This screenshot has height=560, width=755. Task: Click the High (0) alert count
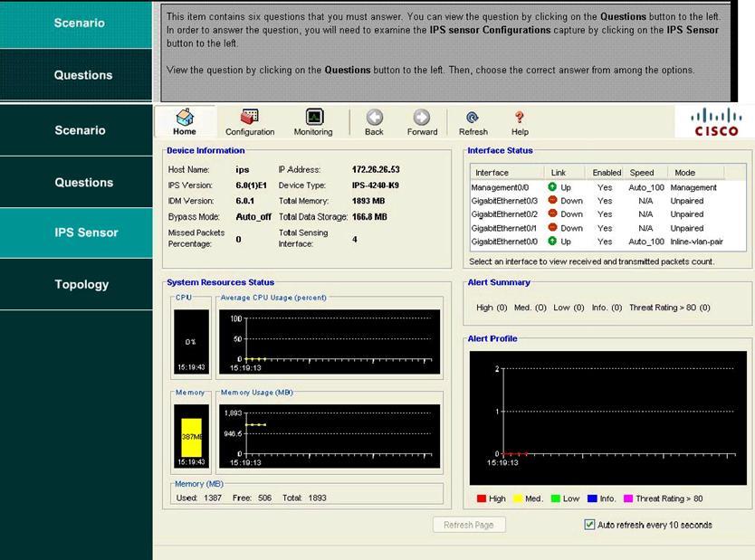pos(492,308)
